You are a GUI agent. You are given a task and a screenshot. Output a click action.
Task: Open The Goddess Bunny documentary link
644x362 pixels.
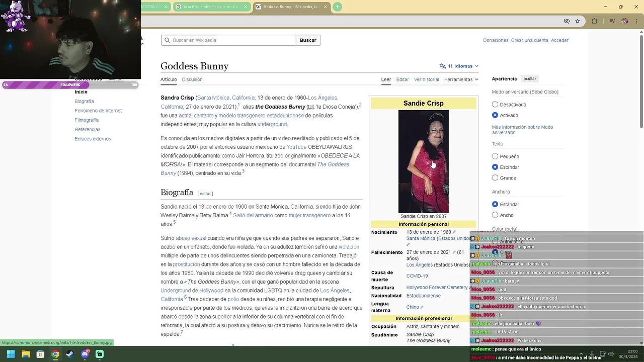point(255,169)
